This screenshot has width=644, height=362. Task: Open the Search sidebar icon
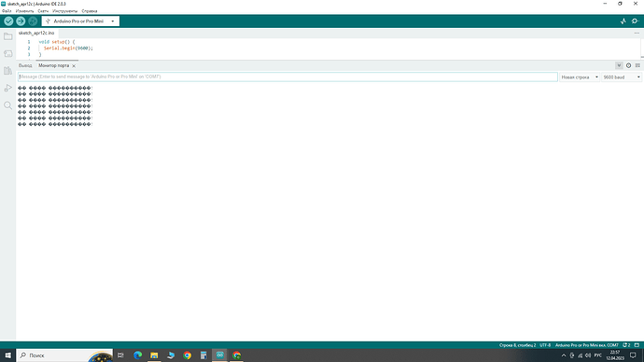[x=7, y=105]
